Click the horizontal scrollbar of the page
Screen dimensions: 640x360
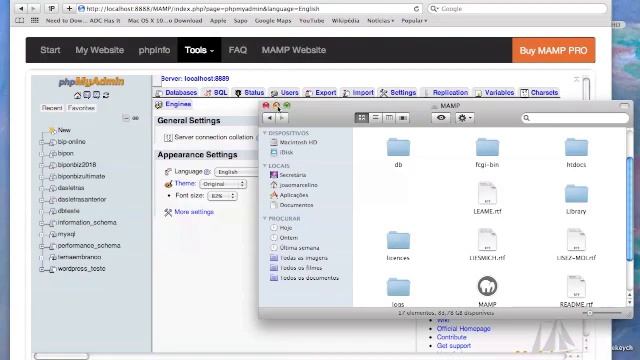coord(61,356)
